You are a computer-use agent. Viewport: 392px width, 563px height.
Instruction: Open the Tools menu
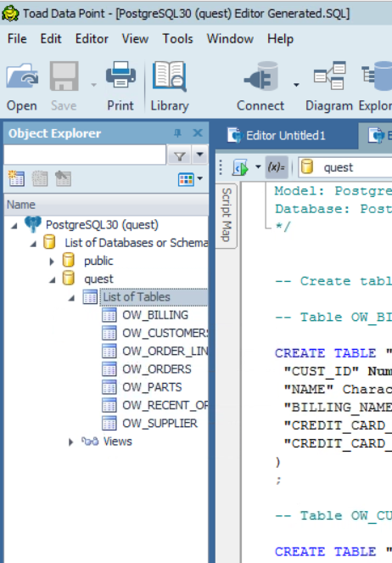point(177,39)
